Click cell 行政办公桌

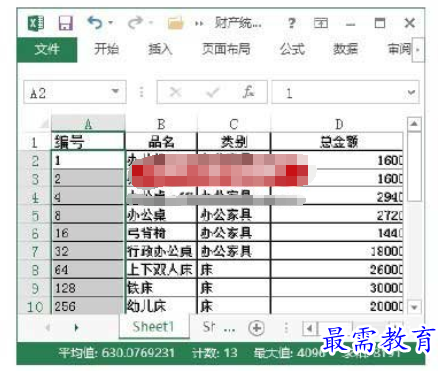click(161, 251)
